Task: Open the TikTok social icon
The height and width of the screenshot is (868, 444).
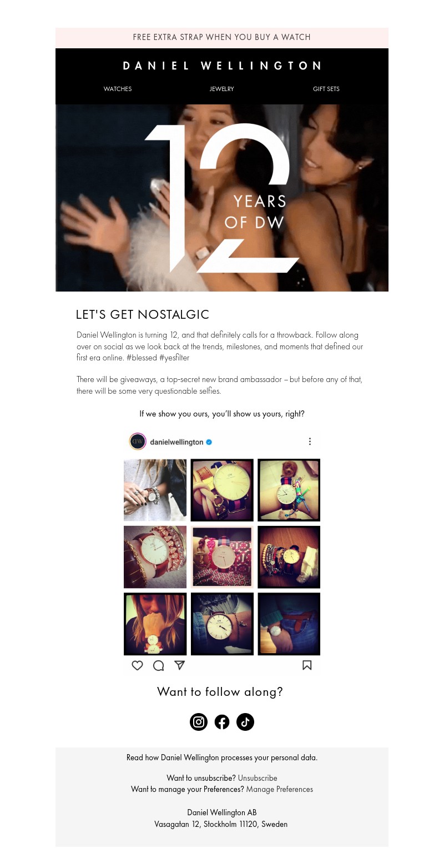Action: (x=245, y=722)
